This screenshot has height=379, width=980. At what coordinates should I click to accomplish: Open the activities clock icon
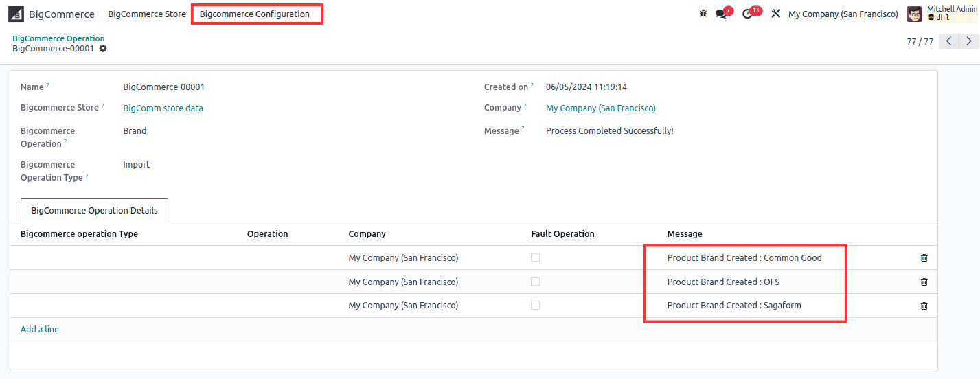747,14
